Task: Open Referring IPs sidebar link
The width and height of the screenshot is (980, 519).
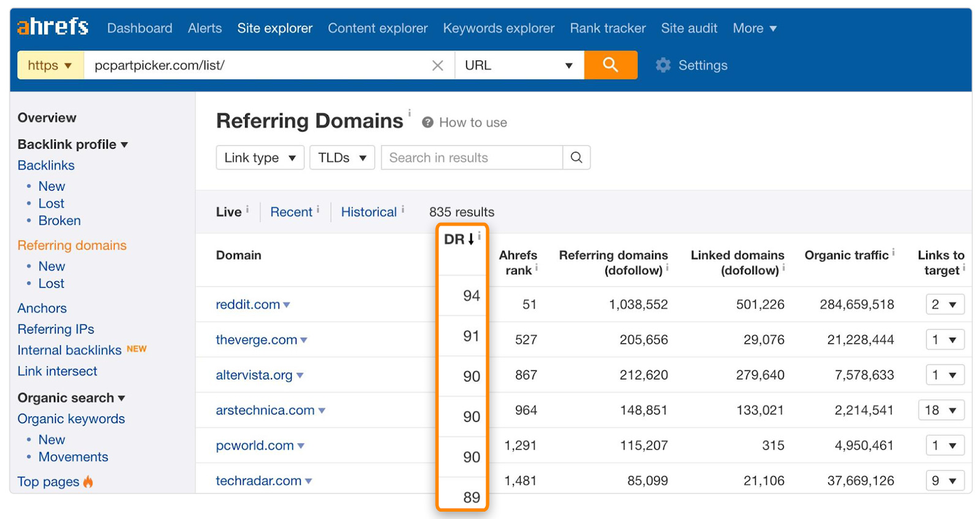Action: click(x=56, y=329)
